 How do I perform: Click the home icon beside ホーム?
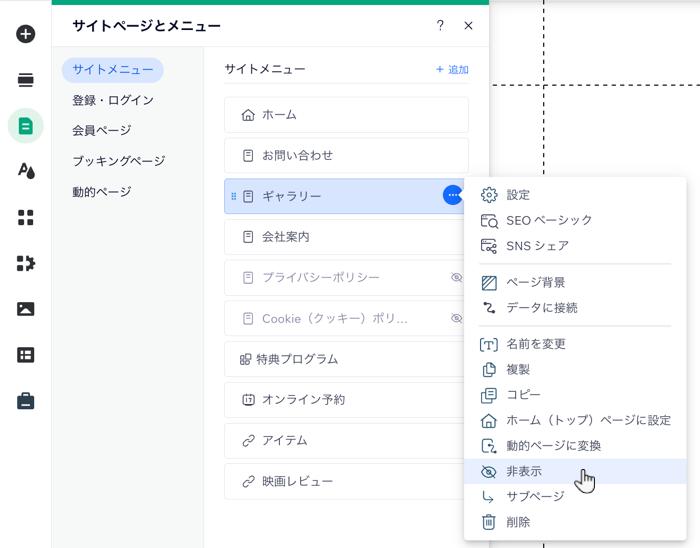(248, 115)
